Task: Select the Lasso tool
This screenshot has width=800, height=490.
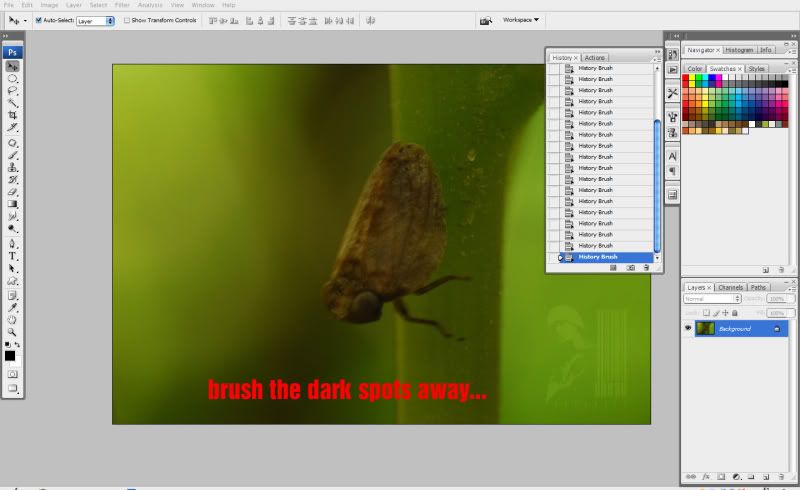Action: point(12,91)
